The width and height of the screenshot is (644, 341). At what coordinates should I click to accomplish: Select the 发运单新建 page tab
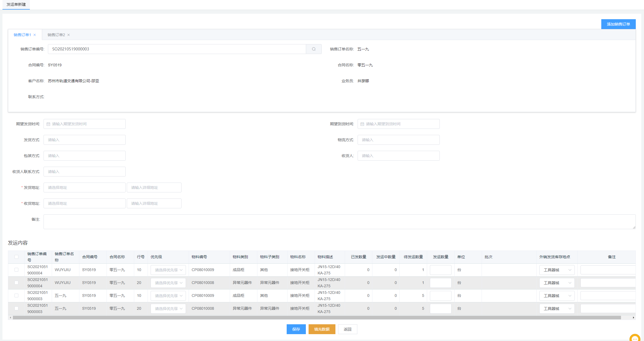pyautogui.click(x=16, y=4)
